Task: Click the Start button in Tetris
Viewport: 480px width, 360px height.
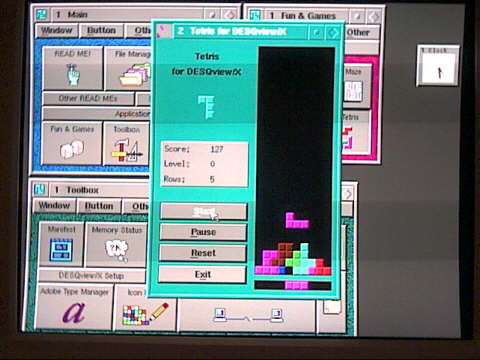Action: [x=203, y=211]
